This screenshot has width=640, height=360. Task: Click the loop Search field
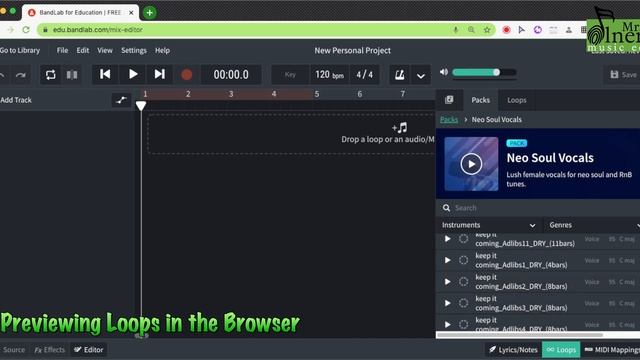(x=538, y=208)
